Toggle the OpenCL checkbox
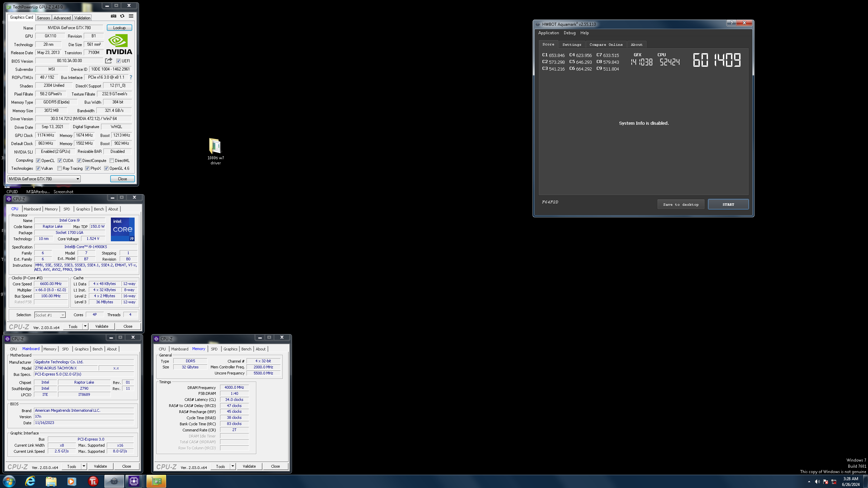The image size is (868, 488). [x=38, y=161]
